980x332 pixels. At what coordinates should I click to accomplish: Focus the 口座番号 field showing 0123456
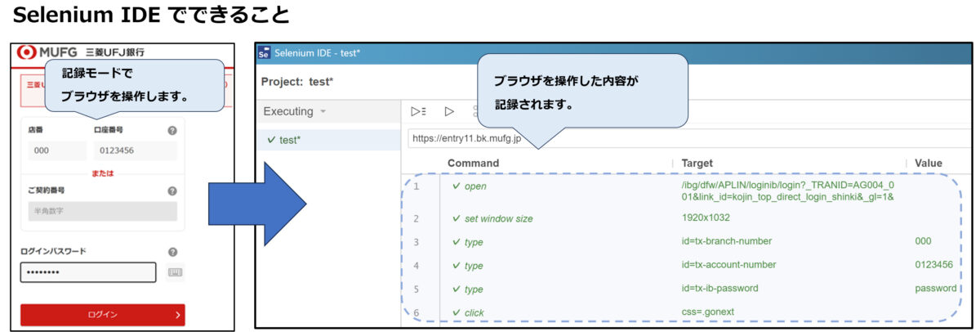point(134,150)
